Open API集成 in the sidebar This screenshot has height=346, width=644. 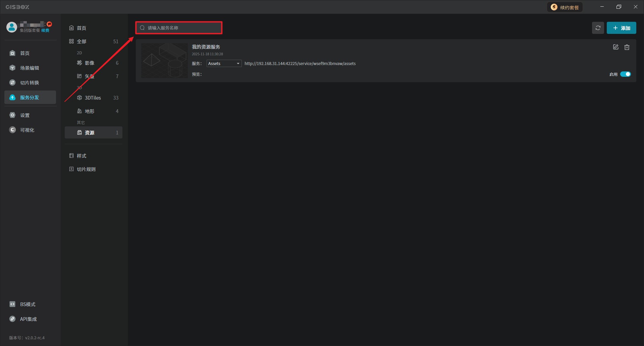click(28, 319)
